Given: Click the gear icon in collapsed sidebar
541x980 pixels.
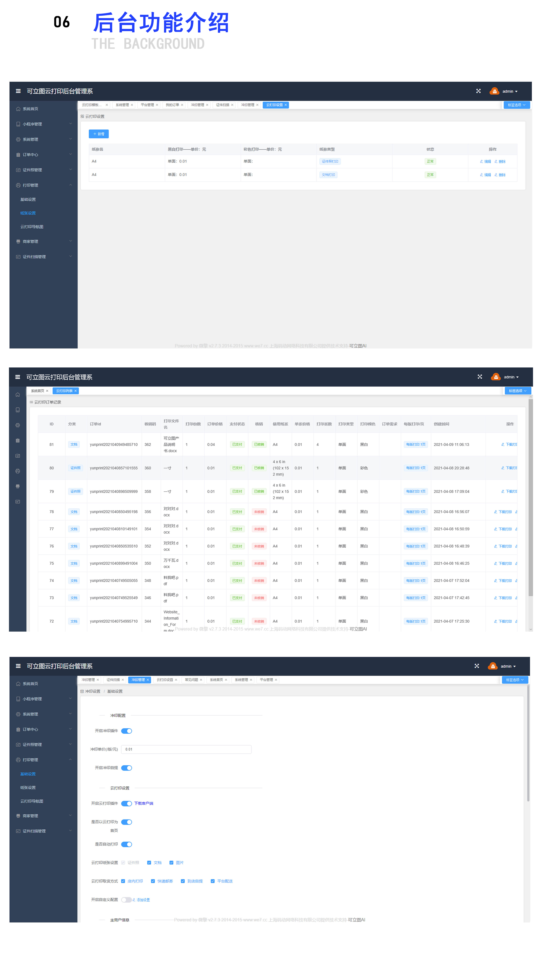Looking at the screenshot, I should pos(17,425).
